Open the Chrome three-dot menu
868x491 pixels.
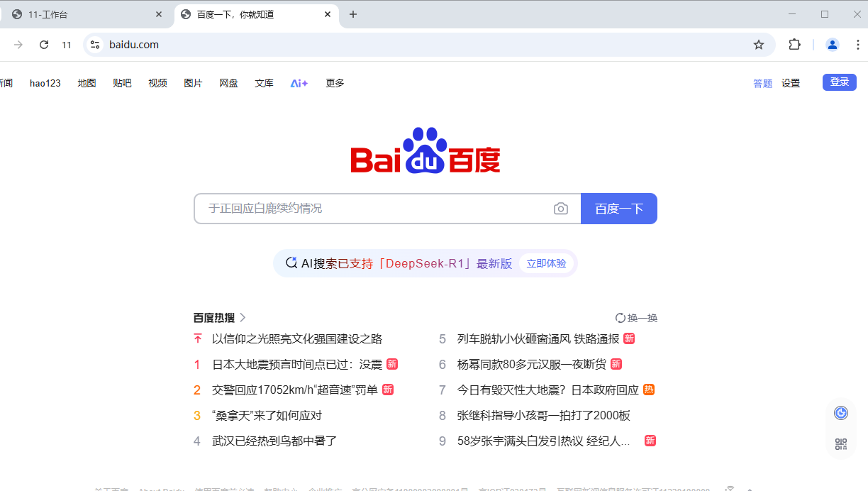pyautogui.click(x=858, y=45)
